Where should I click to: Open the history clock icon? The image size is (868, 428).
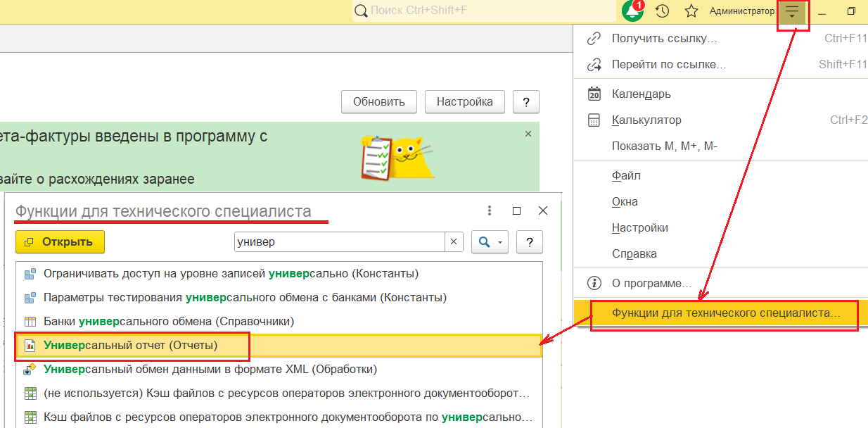click(662, 11)
